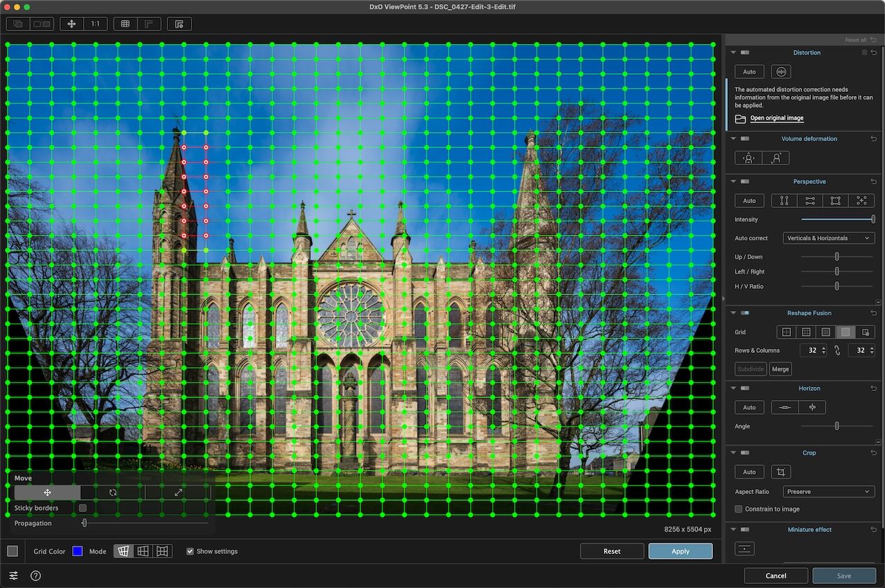
Task: Open the Auto correct Verticals & Horizontals dropdown
Action: coord(828,238)
